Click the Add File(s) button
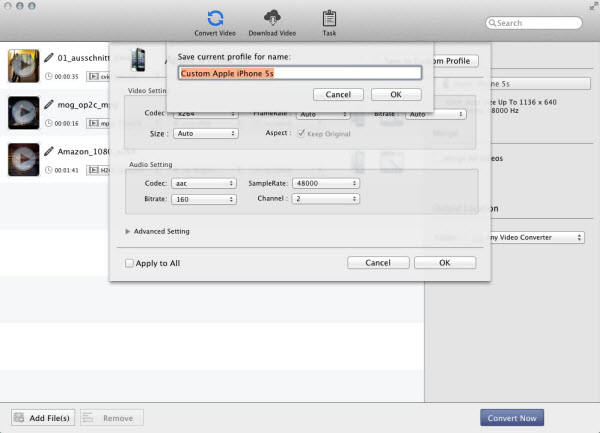 click(x=43, y=418)
